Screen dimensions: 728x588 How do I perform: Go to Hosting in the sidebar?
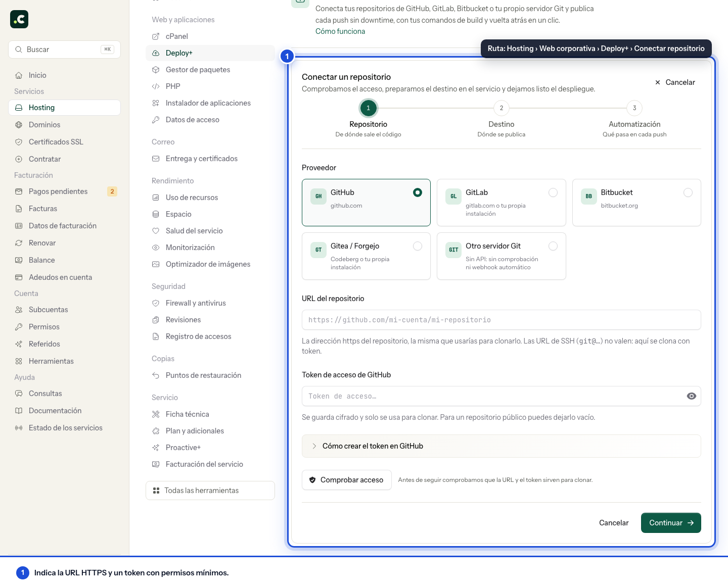tap(64, 108)
